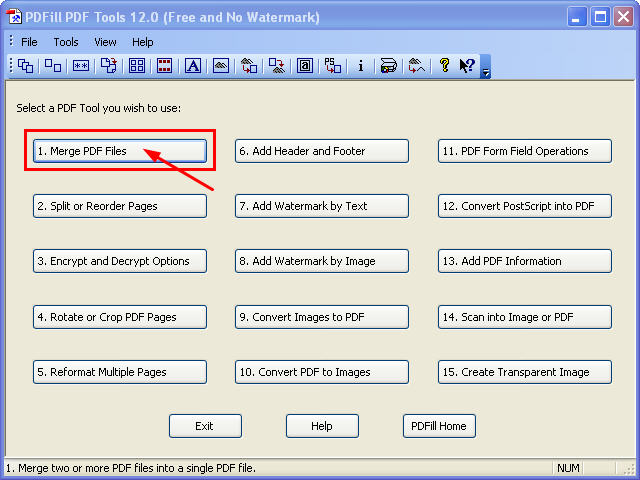Click the Convert PDF to Images toolbar icon
The image size is (640, 480).
tap(277, 65)
